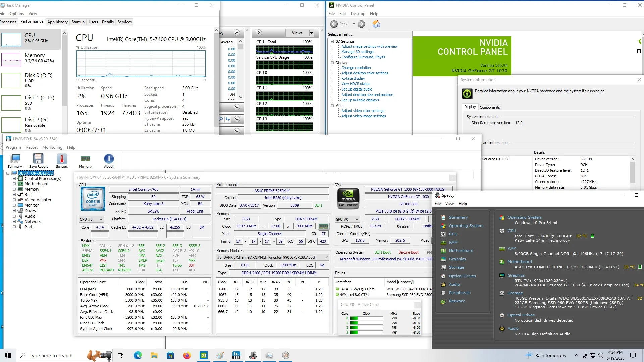This screenshot has width=644, height=362.
Task: Close the HWiNFO System Summary panel
Action: point(452,178)
